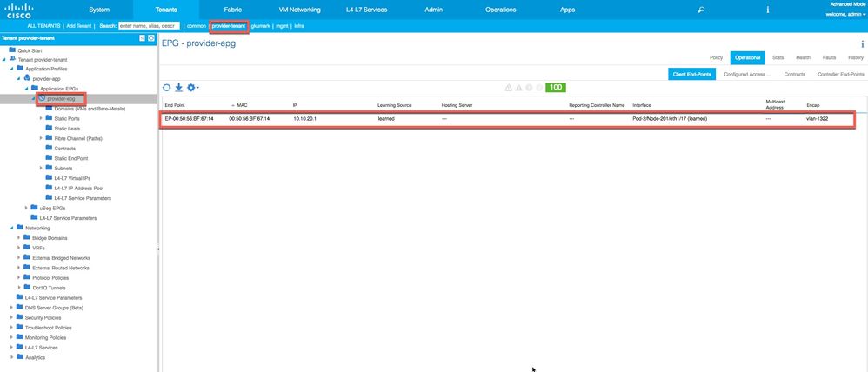Click the ALL TENANTS link
Image resolution: width=868 pixels, height=372 pixels.
(43, 26)
